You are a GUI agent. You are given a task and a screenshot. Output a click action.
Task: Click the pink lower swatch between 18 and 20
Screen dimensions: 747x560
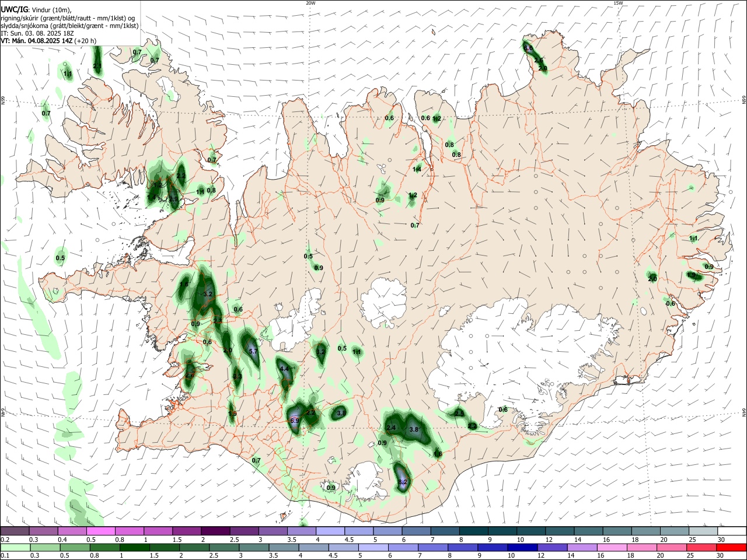click(x=642, y=548)
